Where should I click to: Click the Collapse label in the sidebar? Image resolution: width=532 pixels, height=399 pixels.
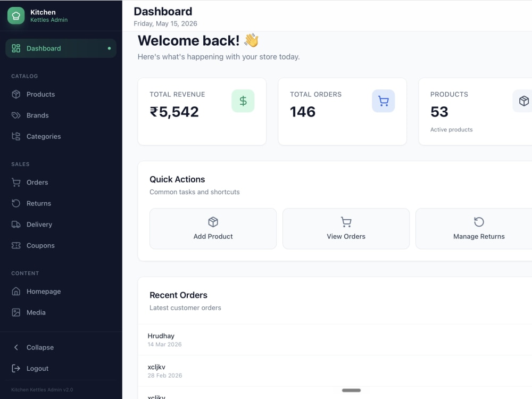point(40,347)
